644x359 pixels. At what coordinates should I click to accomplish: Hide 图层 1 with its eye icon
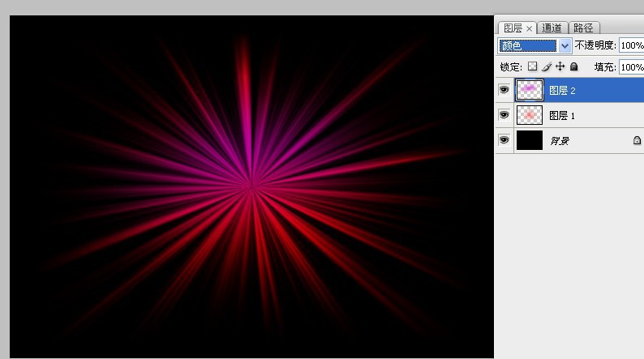(x=504, y=115)
